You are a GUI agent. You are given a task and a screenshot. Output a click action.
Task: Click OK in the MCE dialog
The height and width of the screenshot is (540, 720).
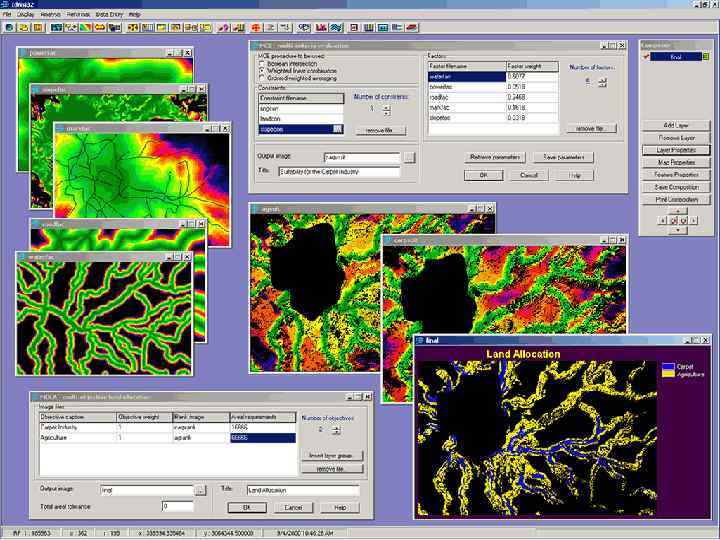point(484,175)
